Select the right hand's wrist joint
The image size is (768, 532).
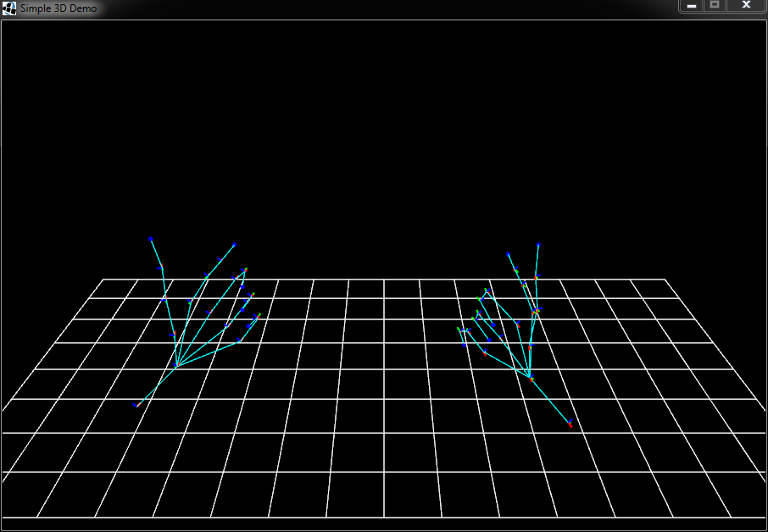[530, 376]
